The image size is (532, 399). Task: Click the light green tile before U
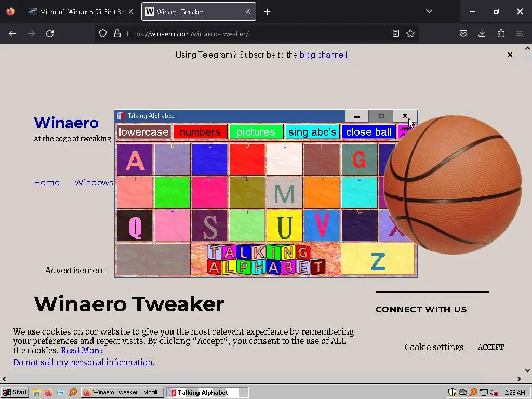click(247, 225)
